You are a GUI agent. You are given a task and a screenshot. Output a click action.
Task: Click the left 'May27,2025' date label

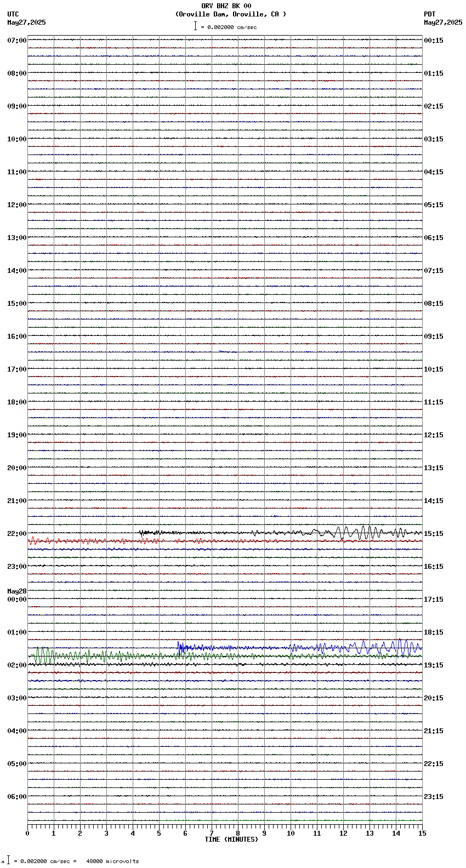(27, 22)
